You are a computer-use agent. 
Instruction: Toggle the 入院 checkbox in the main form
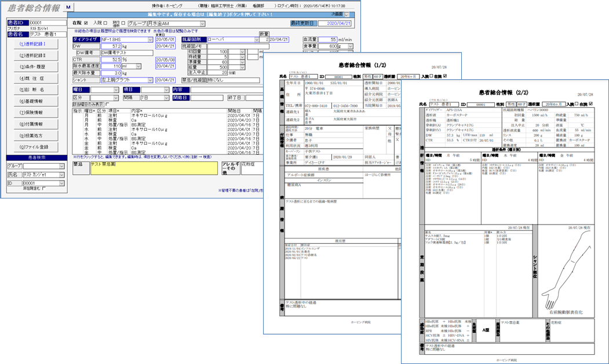tap(105, 23)
